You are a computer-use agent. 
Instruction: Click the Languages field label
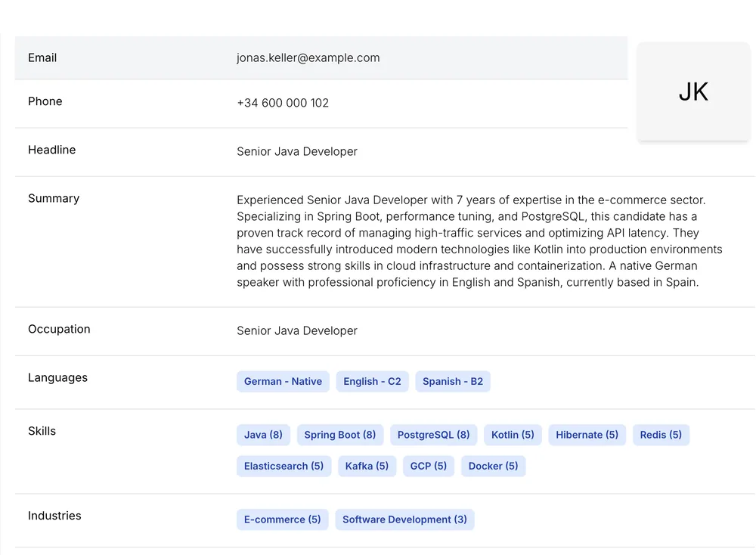(x=58, y=378)
